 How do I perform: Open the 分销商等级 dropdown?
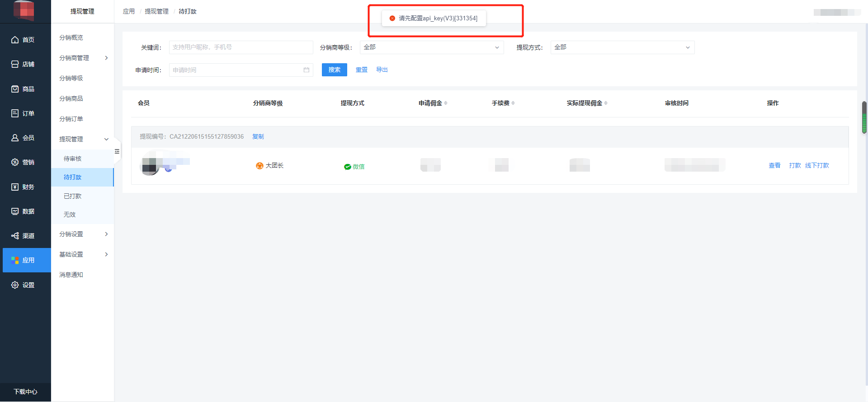pyautogui.click(x=431, y=47)
